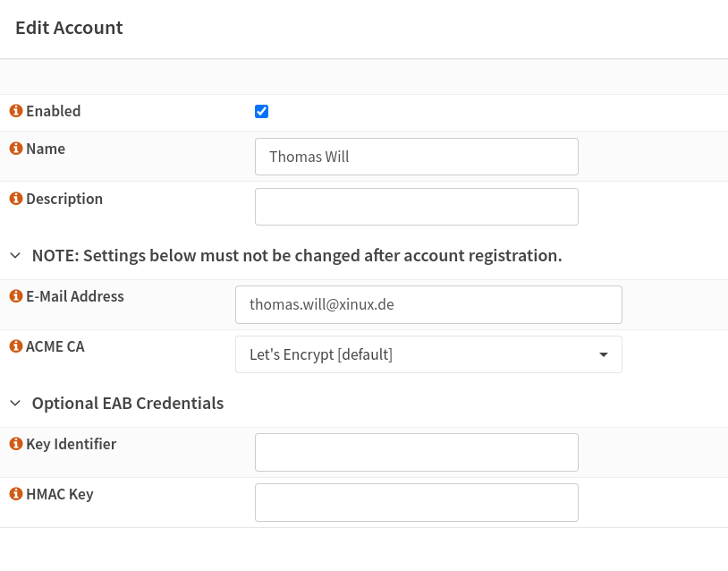Click the E-Mail Address info icon
This screenshot has width=728, height=571.
pyautogui.click(x=15, y=296)
